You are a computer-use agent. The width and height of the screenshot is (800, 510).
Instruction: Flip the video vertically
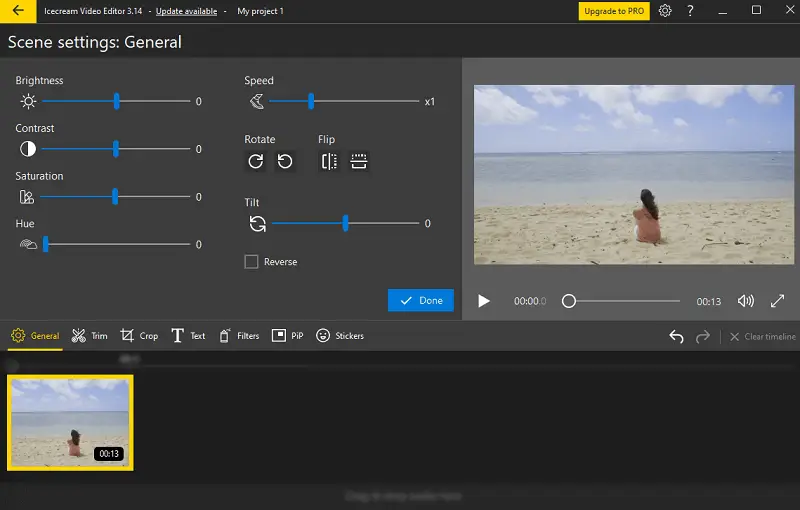pyautogui.click(x=359, y=162)
